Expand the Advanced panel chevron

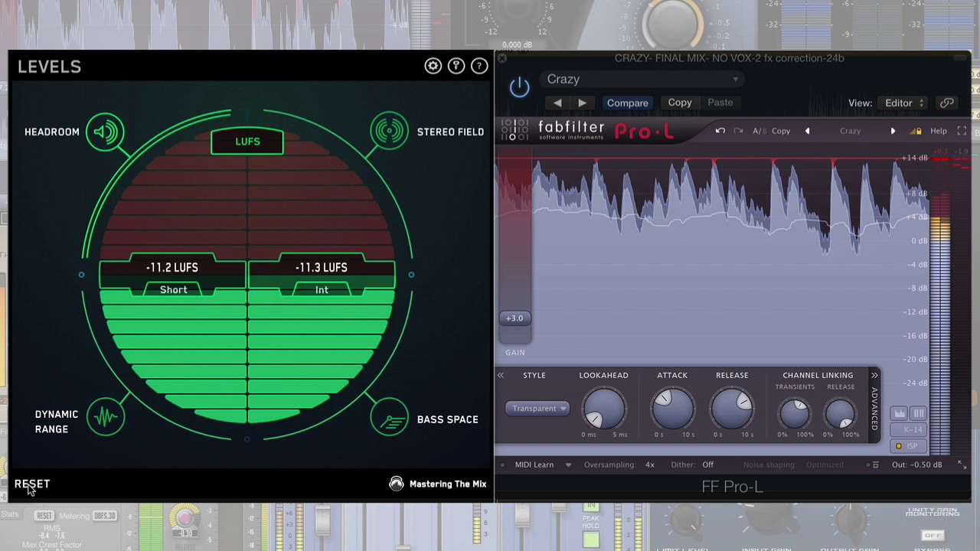(x=874, y=375)
